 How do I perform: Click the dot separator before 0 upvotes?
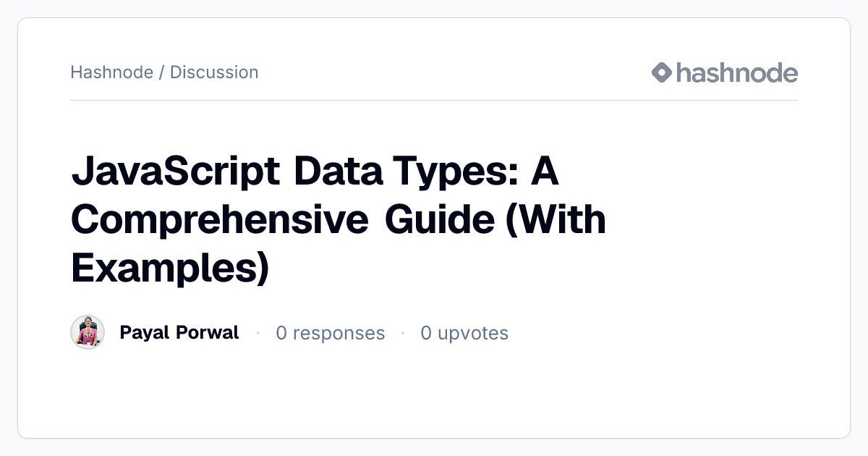pos(402,333)
